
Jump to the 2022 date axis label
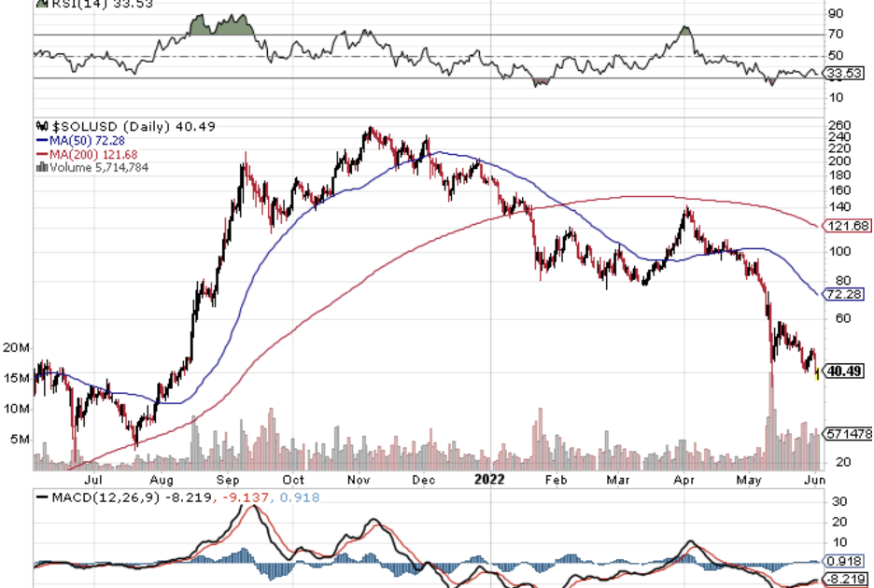(488, 479)
